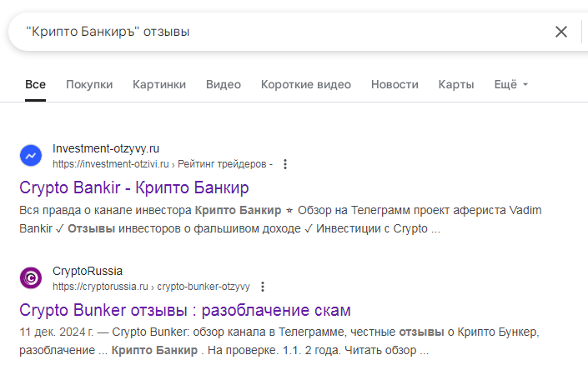588x370 pixels.
Task: Open the Короткие видео tab
Action: pyautogui.click(x=306, y=85)
